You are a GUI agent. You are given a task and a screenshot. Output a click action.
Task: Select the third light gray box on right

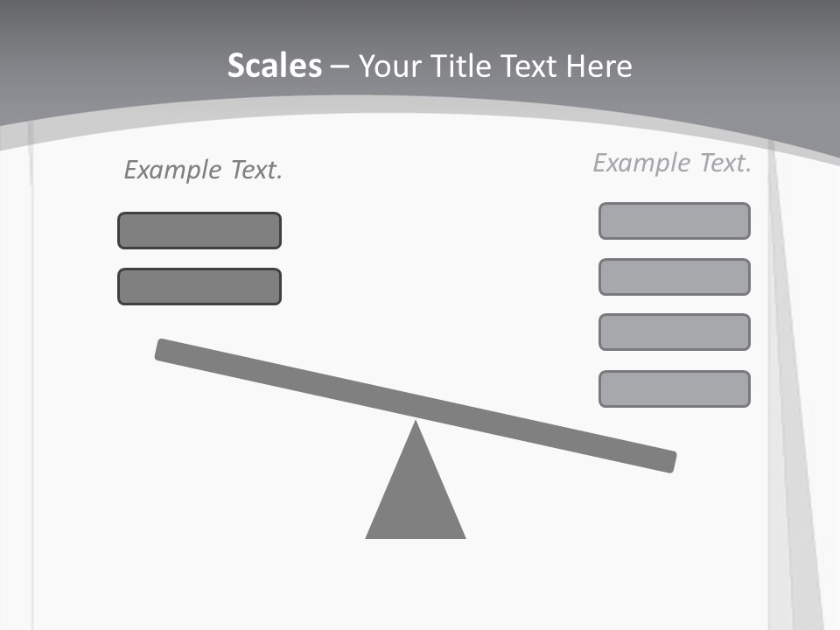point(674,332)
